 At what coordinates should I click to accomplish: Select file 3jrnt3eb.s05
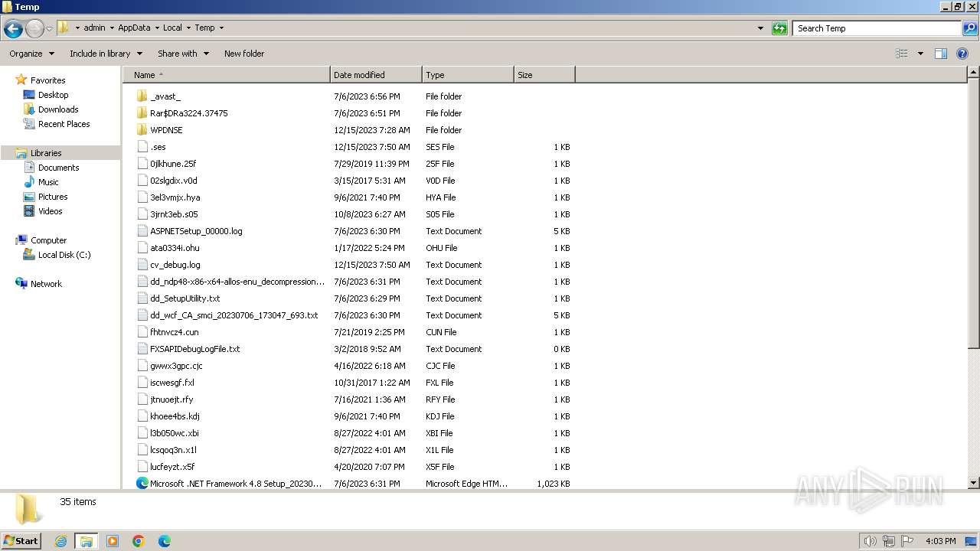[x=174, y=214]
